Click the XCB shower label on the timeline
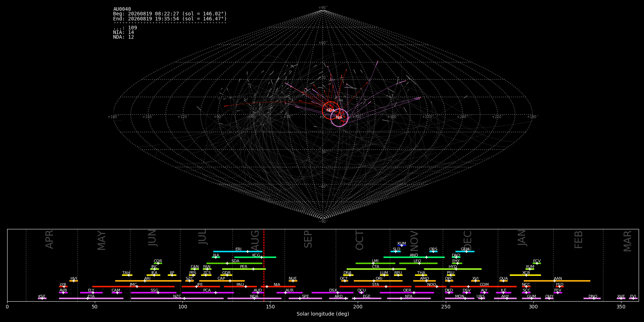The width and height of the screenshot is (644, 322). point(526,273)
